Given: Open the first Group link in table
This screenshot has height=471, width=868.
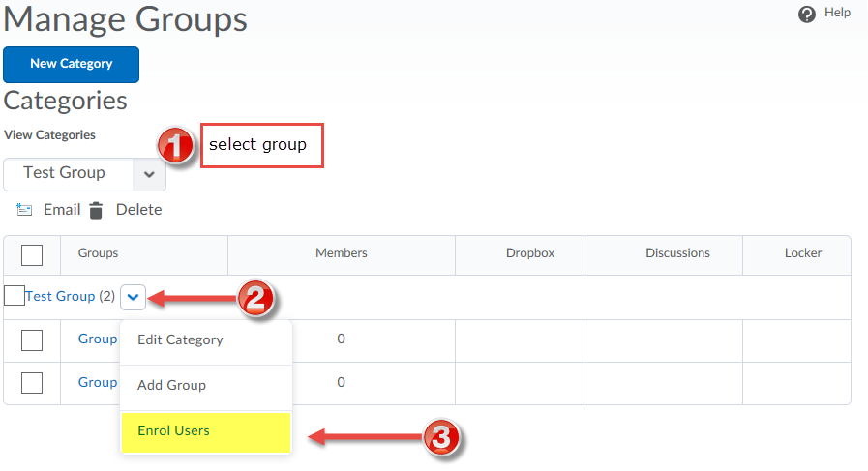Looking at the screenshot, I should (x=98, y=339).
